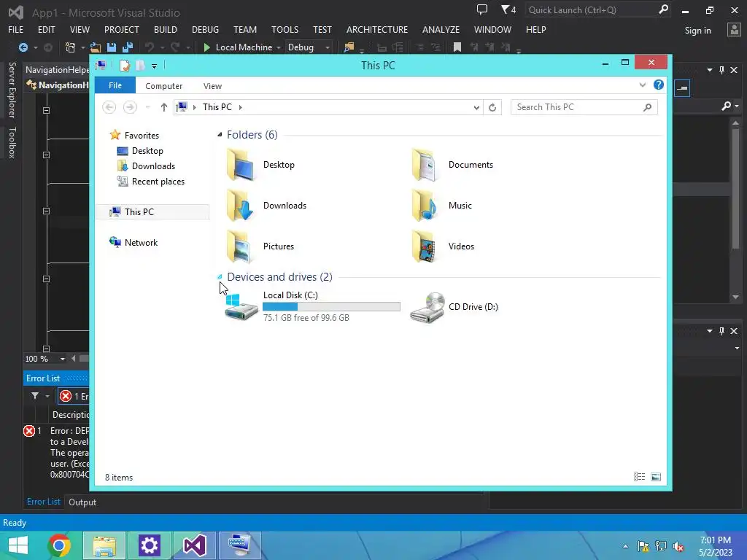This screenshot has width=747, height=560.
Task: Open Local Machine target dropdown arrow
Action: click(279, 47)
